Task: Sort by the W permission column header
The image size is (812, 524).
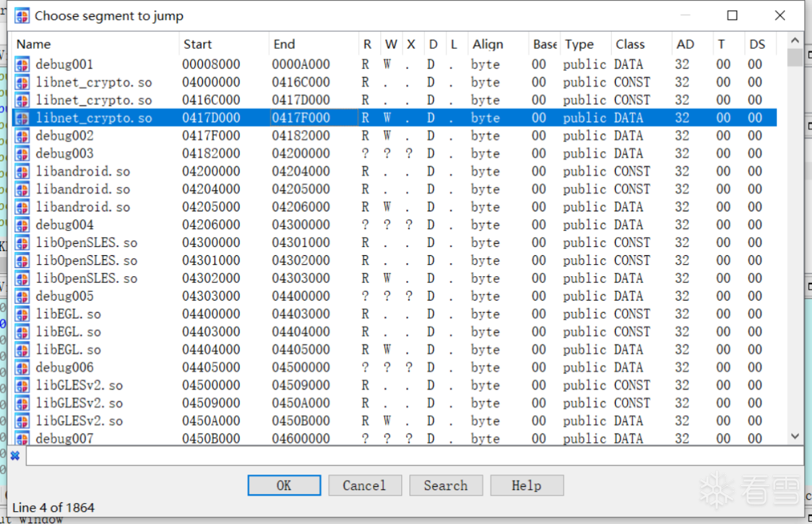Action: click(x=391, y=44)
